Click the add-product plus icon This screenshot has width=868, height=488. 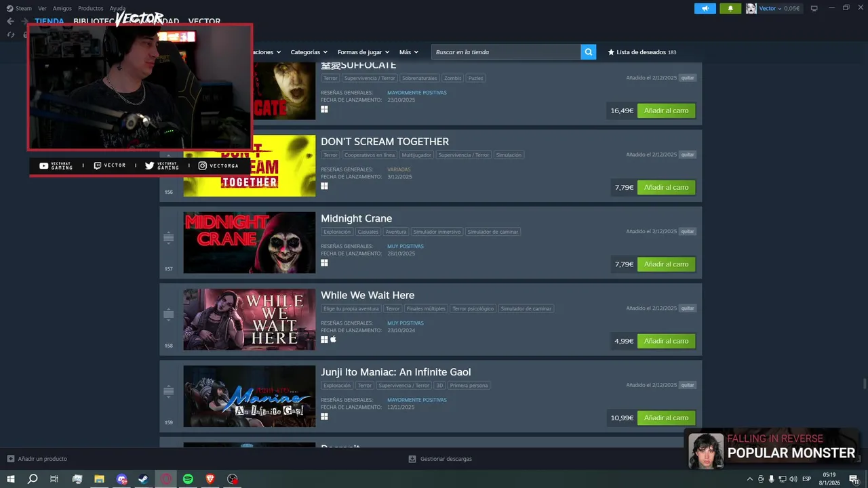click(x=10, y=459)
